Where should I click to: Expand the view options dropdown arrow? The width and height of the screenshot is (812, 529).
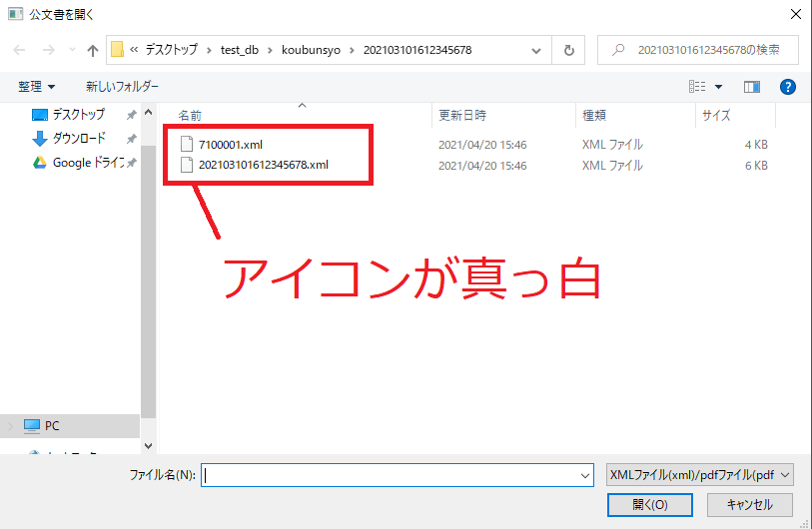(x=718, y=87)
